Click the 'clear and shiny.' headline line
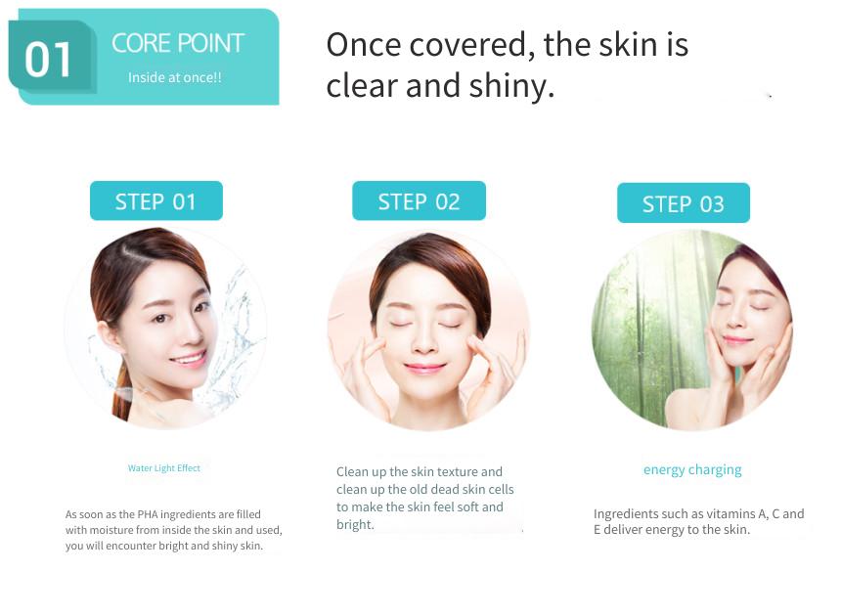Viewport: 841px width, 616px height. click(x=440, y=86)
